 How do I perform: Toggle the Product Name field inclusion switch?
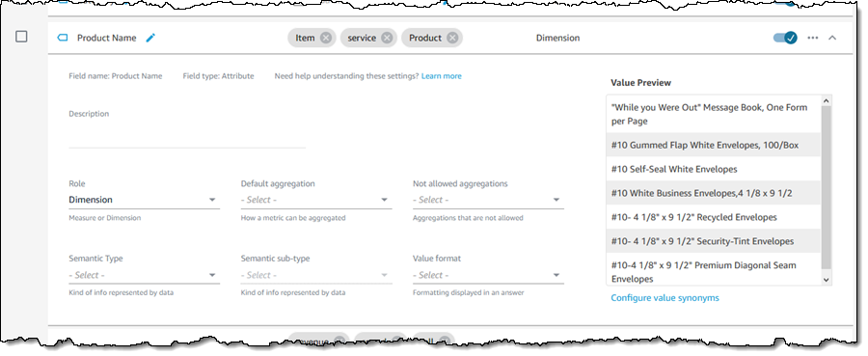785,38
